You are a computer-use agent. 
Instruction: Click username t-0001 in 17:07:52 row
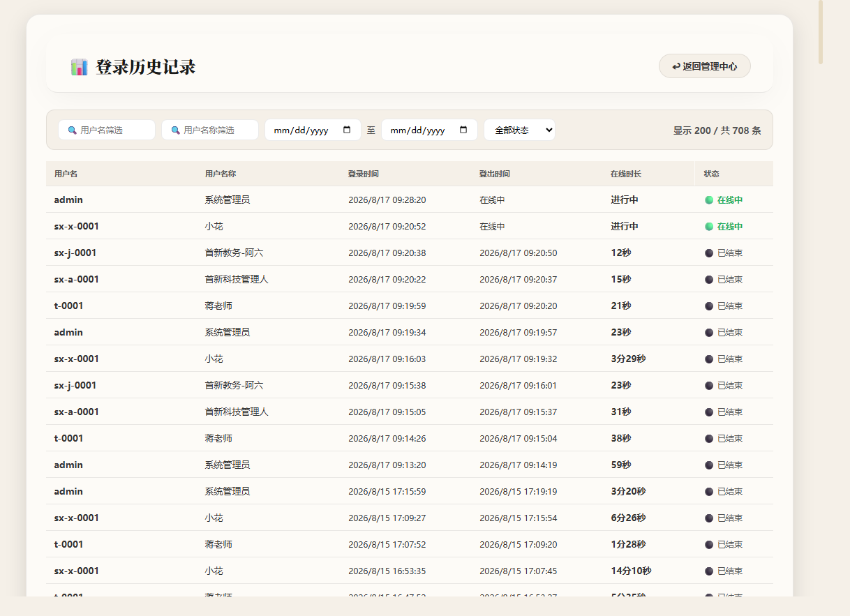[x=68, y=545]
